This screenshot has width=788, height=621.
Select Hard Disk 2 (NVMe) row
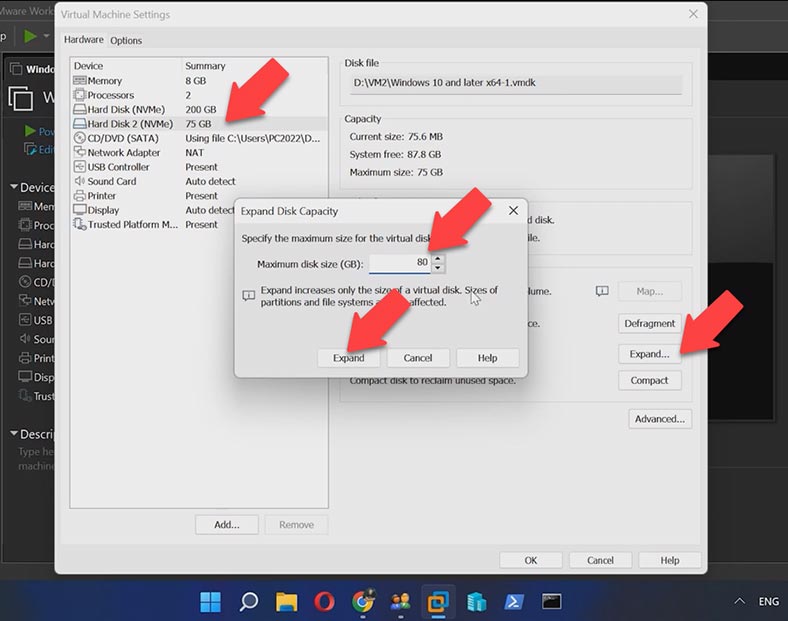(x=130, y=124)
